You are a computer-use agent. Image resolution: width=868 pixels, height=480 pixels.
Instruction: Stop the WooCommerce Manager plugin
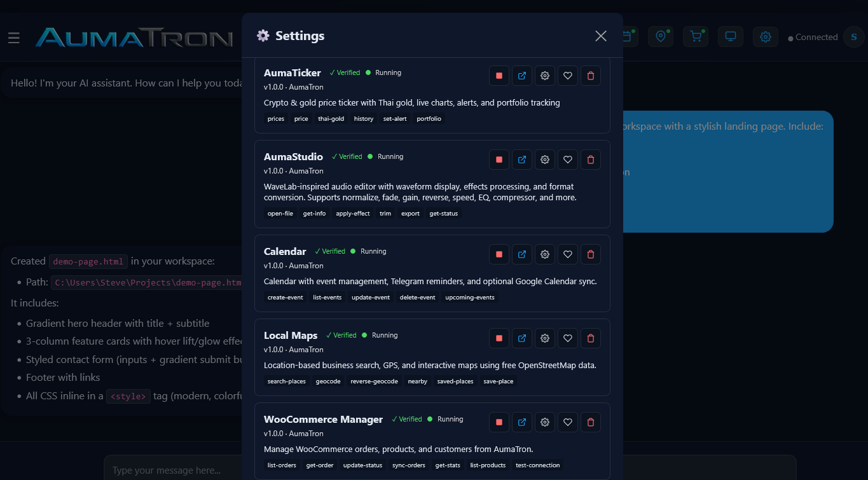point(499,422)
